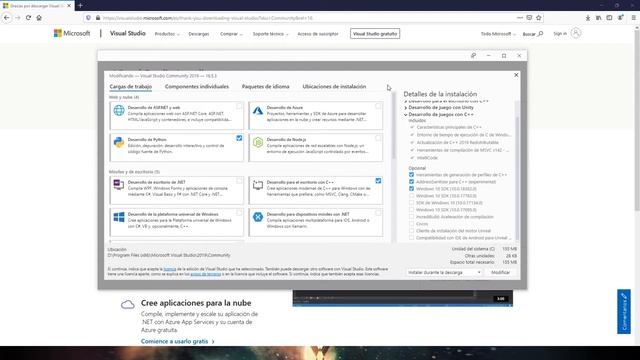This screenshot has width=640, height=360.
Task: Click the ASP.NET y web globe icon
Action: [x=119, y=110]
